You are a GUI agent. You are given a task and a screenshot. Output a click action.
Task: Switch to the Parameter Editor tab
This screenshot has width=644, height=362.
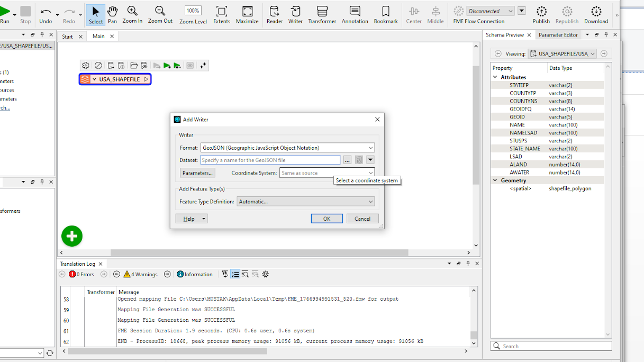coord(558,35)
